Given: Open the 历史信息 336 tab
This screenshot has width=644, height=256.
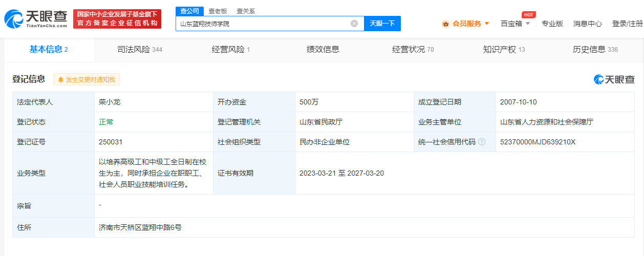Looking at the screenshot, I should point(595,50).
